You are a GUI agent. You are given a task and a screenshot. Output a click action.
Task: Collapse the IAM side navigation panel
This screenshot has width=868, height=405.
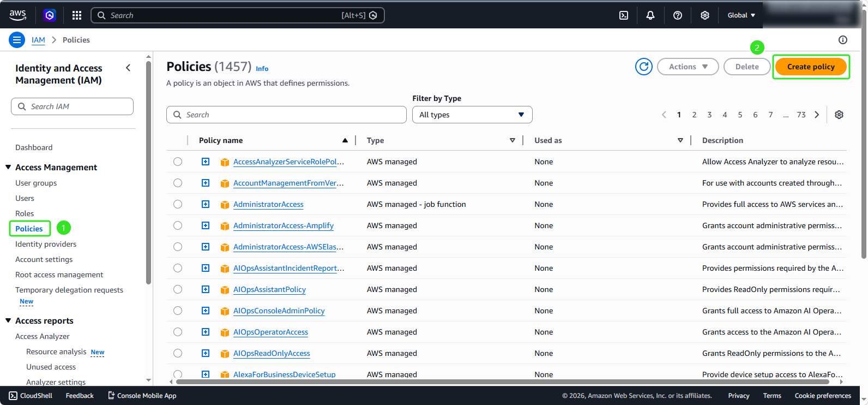[x=128, y=68]
